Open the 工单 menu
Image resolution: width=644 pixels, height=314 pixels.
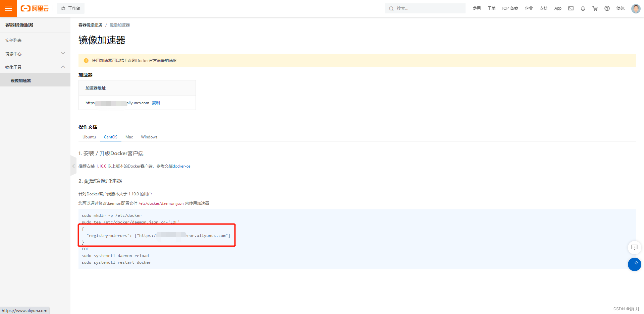(491, 8)
